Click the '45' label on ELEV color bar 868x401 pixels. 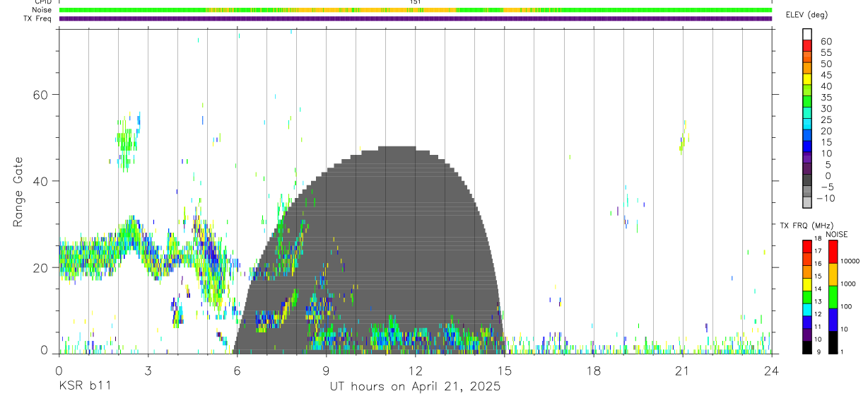826,75
